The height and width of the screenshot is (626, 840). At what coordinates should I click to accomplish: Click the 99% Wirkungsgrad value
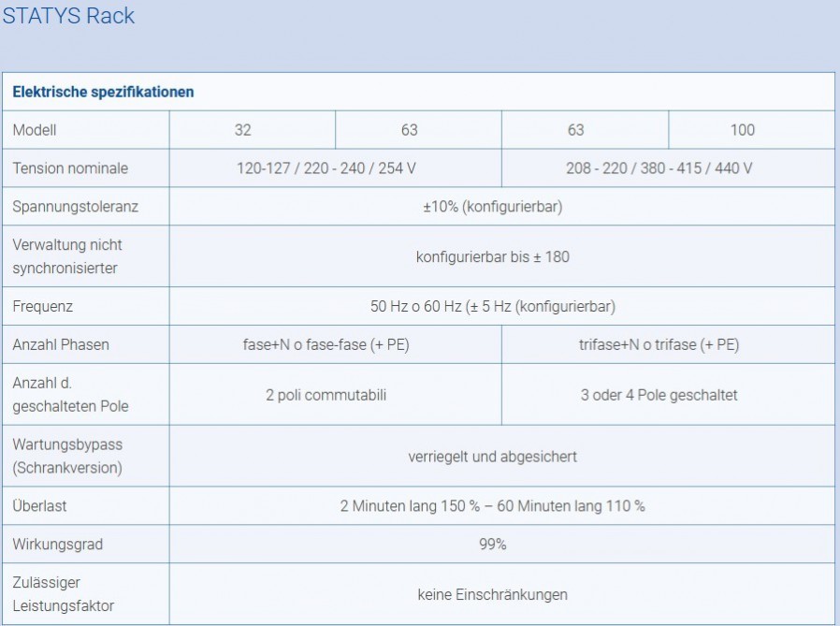tap(492, 545)
